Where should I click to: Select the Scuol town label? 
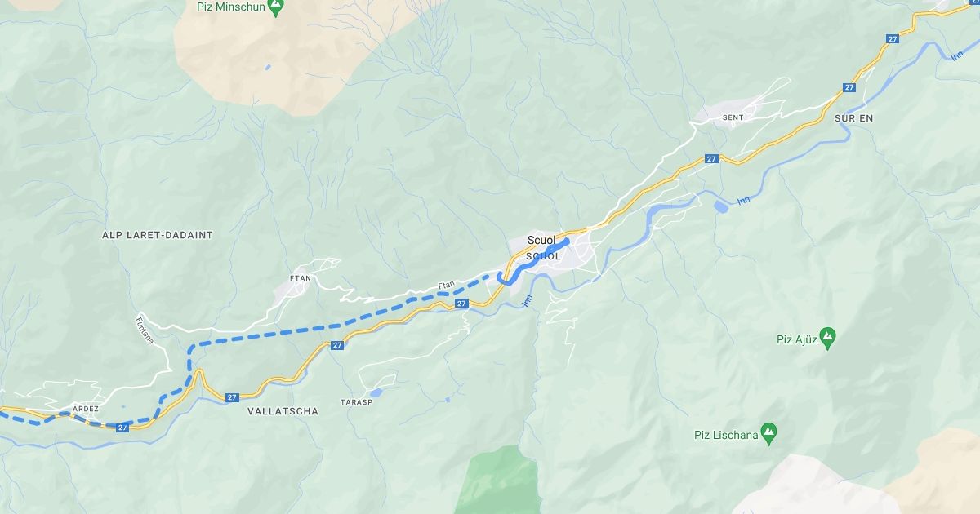pos(541,241)
